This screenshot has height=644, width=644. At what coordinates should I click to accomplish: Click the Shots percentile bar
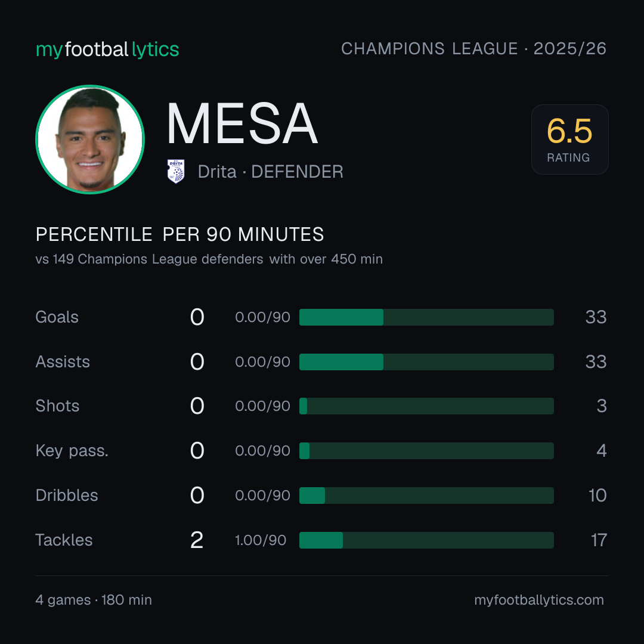(426, 406)
